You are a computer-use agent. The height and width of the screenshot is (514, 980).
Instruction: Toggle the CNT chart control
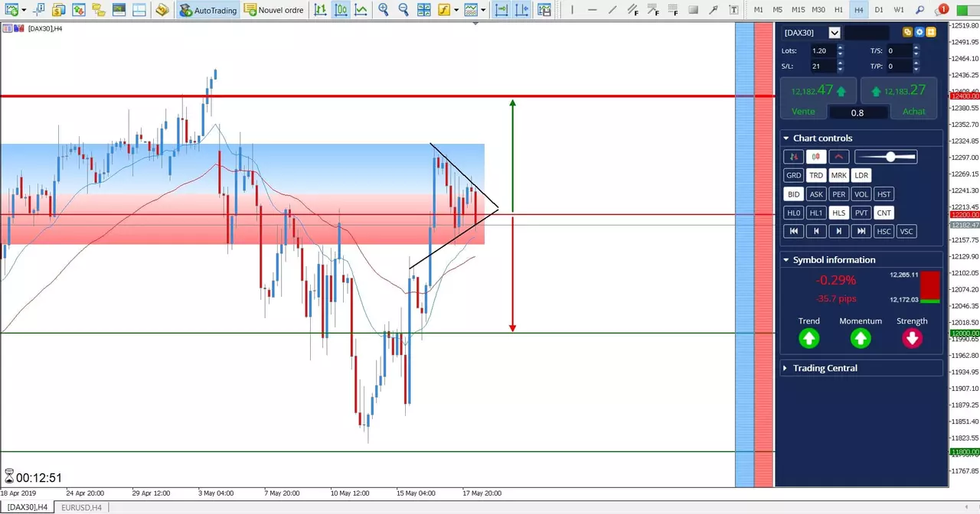(x=884, y=213)
